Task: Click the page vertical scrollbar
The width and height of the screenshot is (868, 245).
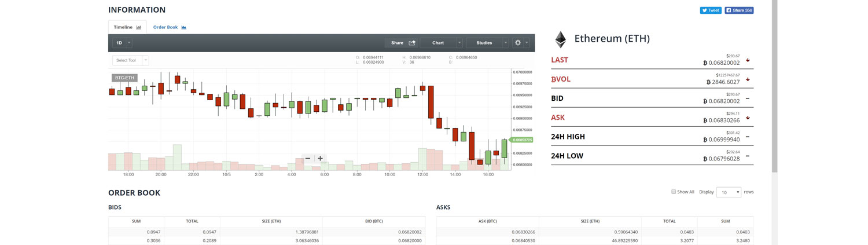Action: 775,87
